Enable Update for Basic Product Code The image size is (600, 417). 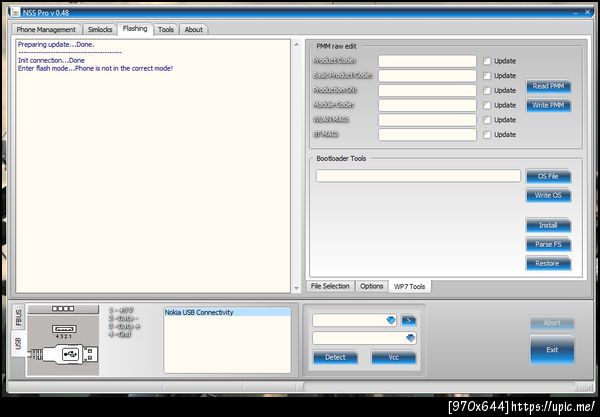pyautogui.click(x=487, y=76)
